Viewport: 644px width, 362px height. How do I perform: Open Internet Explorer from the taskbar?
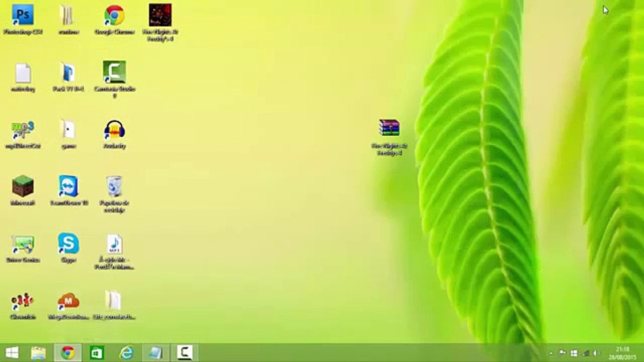click(126, 353)
